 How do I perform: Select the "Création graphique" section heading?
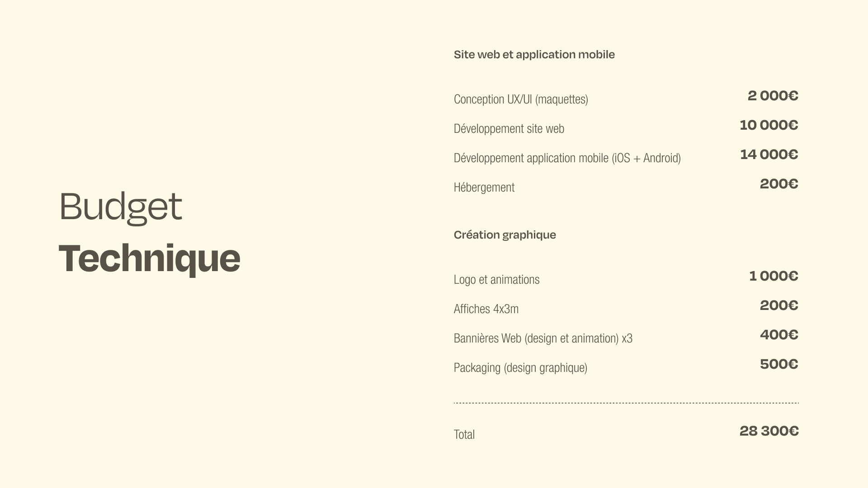pyautogui.click(x=505, y=235)
